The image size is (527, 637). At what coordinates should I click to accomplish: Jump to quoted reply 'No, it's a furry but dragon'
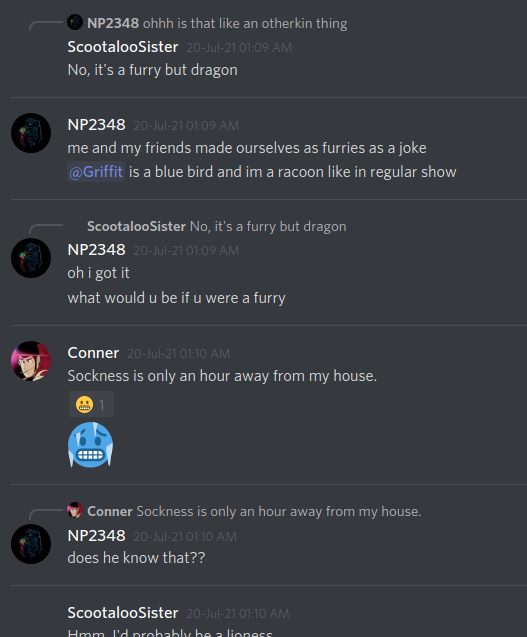pyautogui.click(x=268, y=227)
